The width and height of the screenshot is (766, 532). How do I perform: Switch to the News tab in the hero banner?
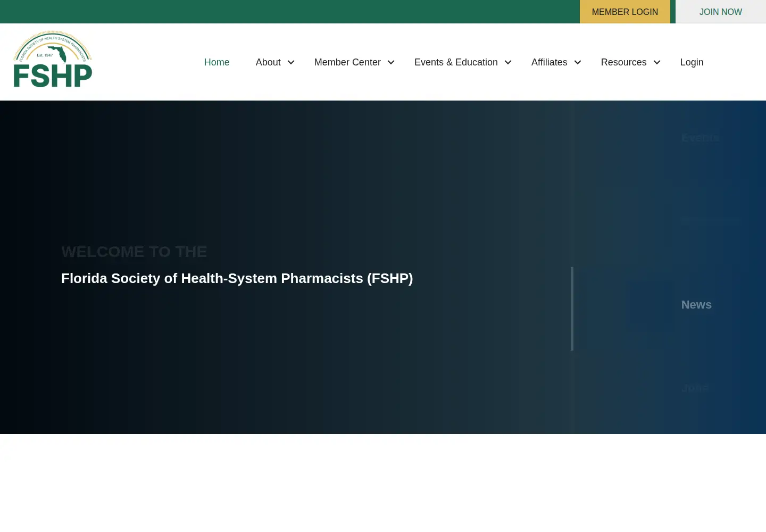(696, 305)
